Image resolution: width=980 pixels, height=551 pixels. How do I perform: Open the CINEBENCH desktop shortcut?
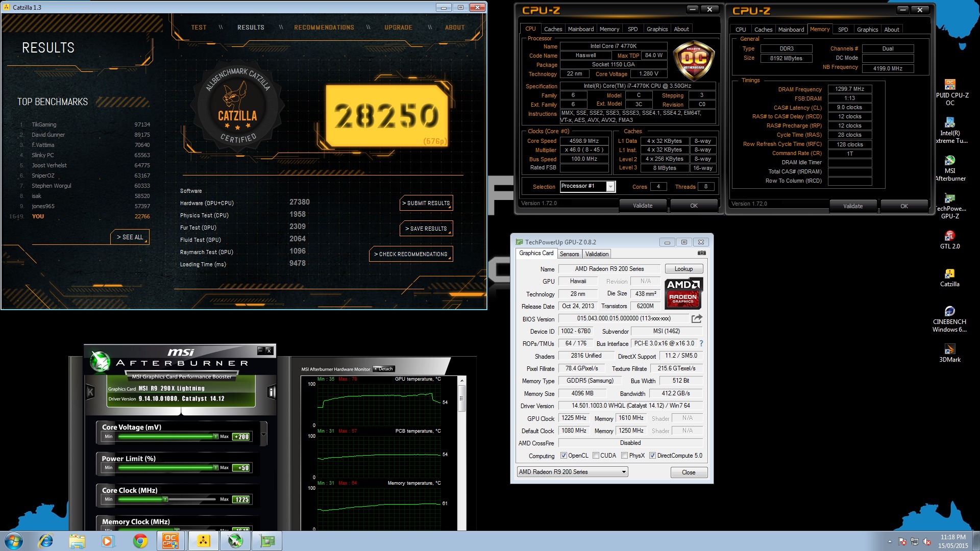[x=950, y=319]
